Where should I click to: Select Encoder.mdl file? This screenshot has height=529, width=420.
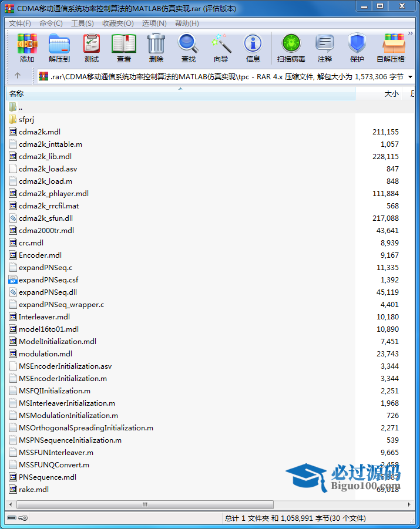[x=40, y=255]
